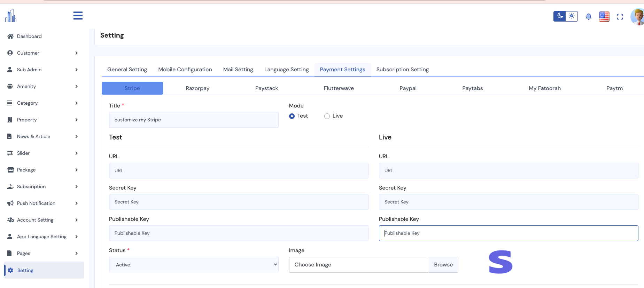Expand the Sub Admin menu chevron
644x288 pixels.
(x=77, y=70)
